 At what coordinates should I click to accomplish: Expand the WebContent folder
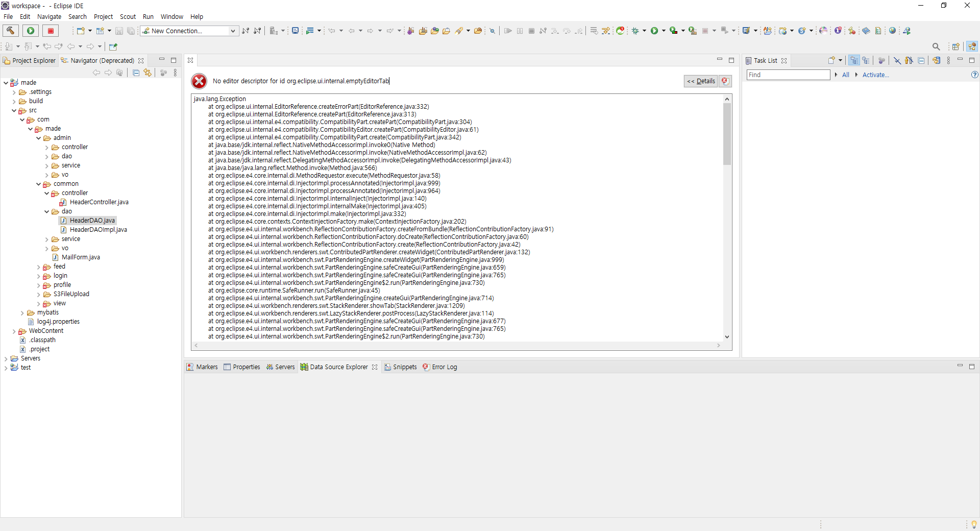(x=14, y=331)
